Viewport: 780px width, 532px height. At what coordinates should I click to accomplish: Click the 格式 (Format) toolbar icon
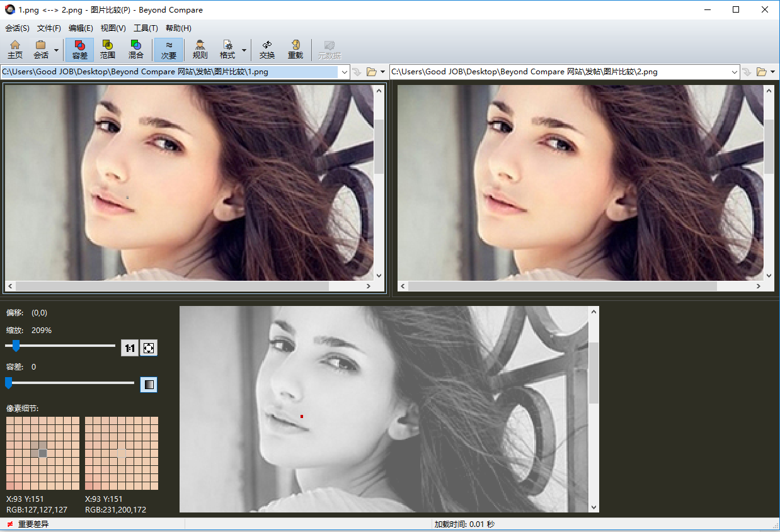point(227,49)
